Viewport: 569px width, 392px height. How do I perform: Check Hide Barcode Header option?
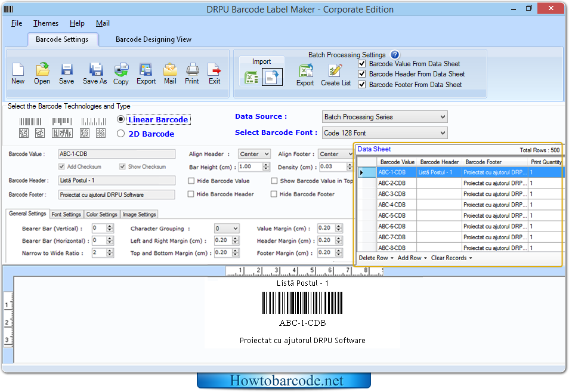click(191, 194)
